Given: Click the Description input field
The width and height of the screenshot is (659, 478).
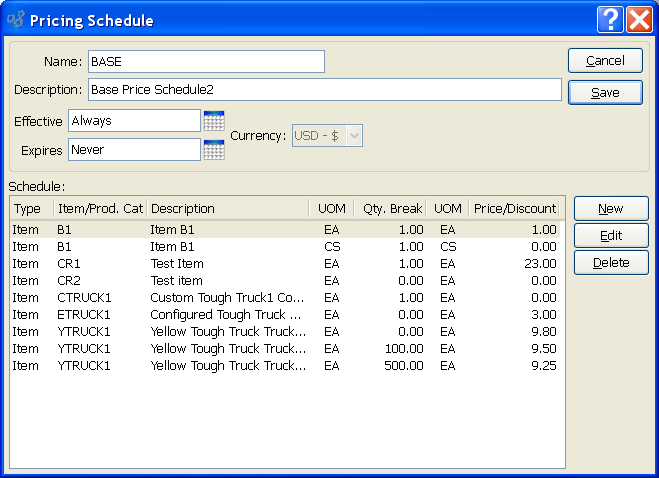Looking at the screenshot, I should (x=325, y=90).
